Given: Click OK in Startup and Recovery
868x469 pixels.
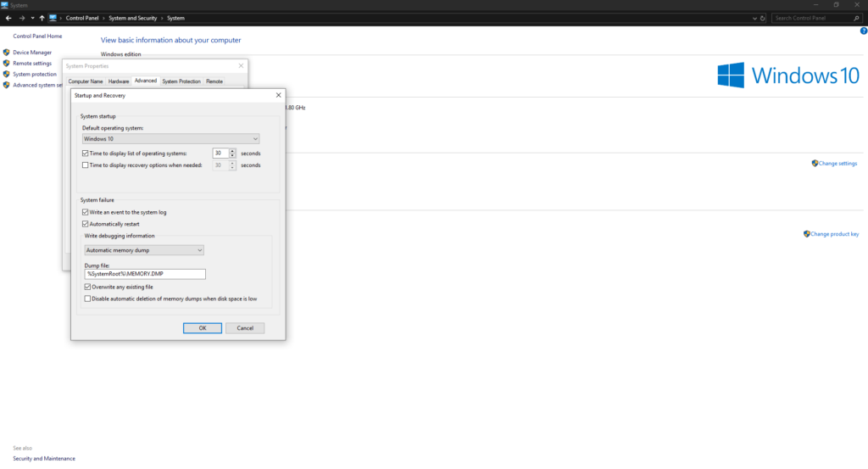Looking at the screenshot, I should pos(203,328).
